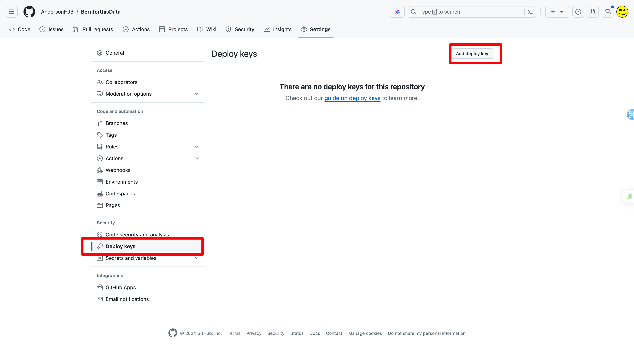Viewport: 634px width, 364px height.
Task: Expand the Rules section chevron
Action: (197, 146)
